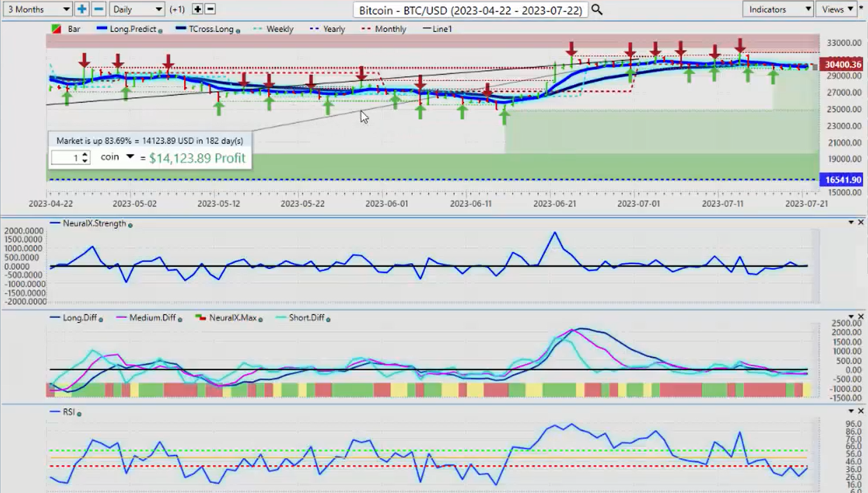Viewport: 868px width, 493px height.
Task: Toggle the Yearly pivot legend entry
Action: (x=327, y=29)
